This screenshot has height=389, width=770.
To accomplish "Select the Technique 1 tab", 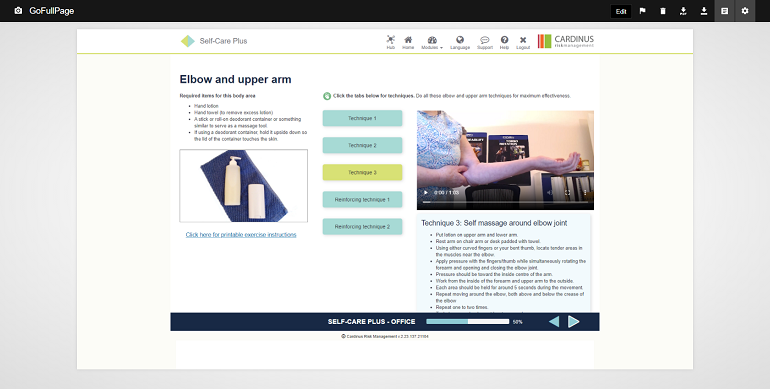I will (x=362, y=118).
